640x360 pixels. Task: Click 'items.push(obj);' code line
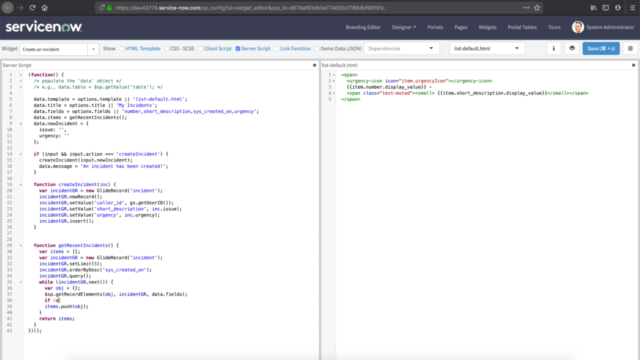click(x=66, y=307)
